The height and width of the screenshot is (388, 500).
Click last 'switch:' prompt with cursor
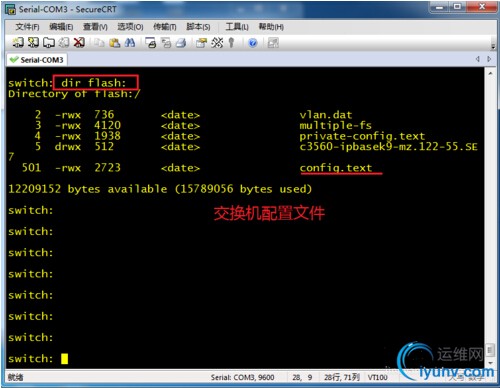(31, 359)
